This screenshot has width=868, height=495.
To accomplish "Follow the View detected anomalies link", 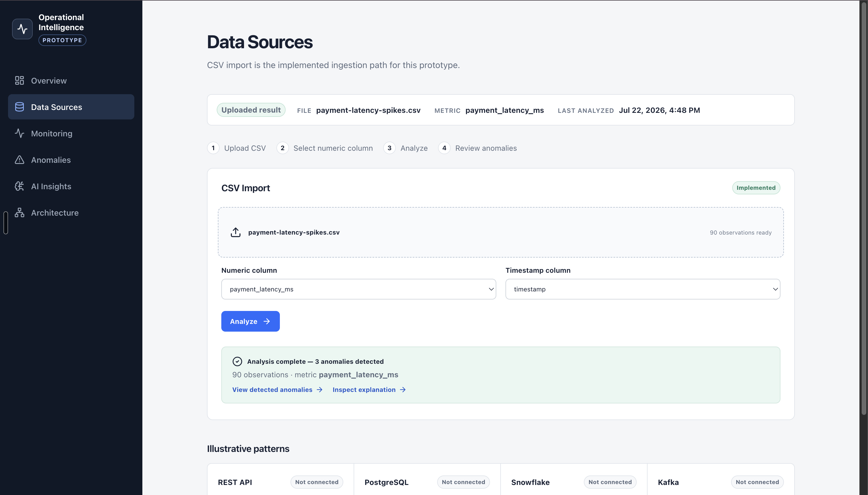I will click(x=277, y=390).
